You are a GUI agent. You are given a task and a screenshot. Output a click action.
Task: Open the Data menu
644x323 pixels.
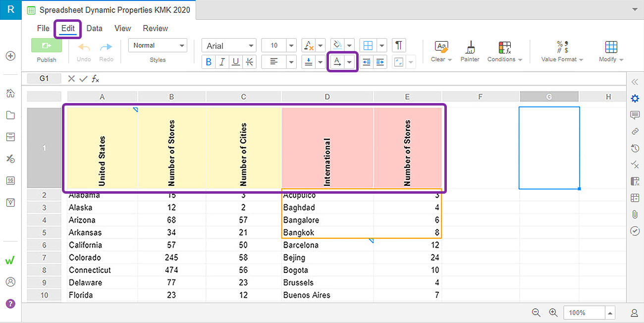point(94,28)
